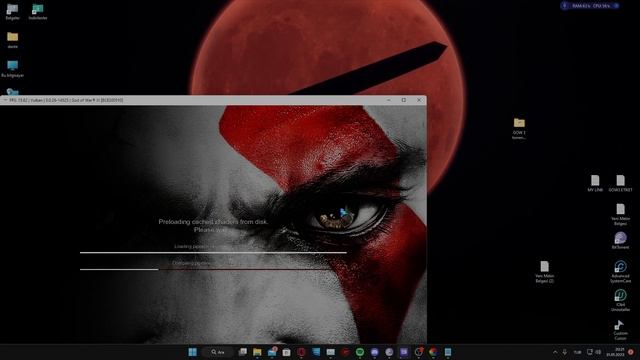Launch the Advanced SystemCare shortcut
Image resolution: width=640 pixels, height=360 pixels.
[x=620, y=272]
